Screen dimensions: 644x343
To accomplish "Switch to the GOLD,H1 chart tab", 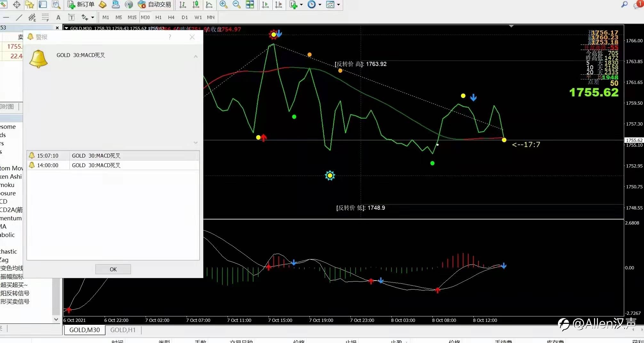I will [123, 330].
